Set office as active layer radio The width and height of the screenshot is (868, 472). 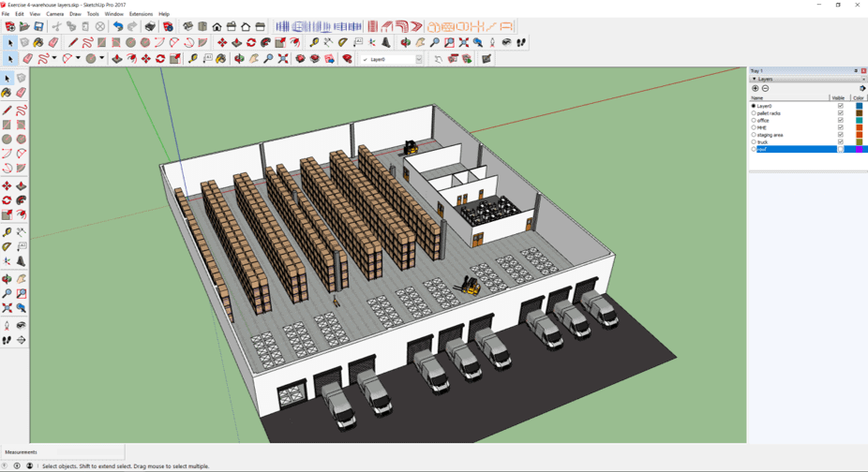pyautogui.click(x=754, y=120)
